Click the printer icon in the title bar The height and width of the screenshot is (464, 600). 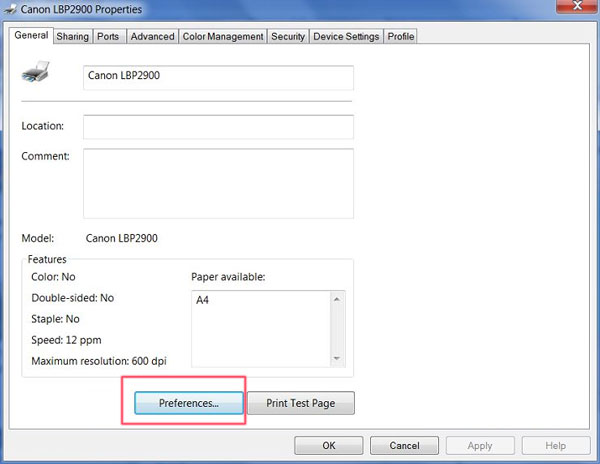pyautogui.click(x=10, y=9)
